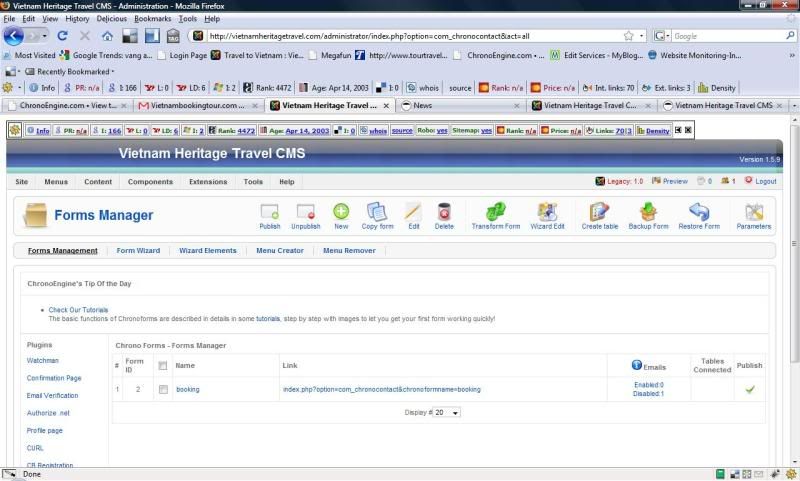Switch to the Form Wizard tab
The width and height of the screenshot is (800, 481).
pos(138,250)
